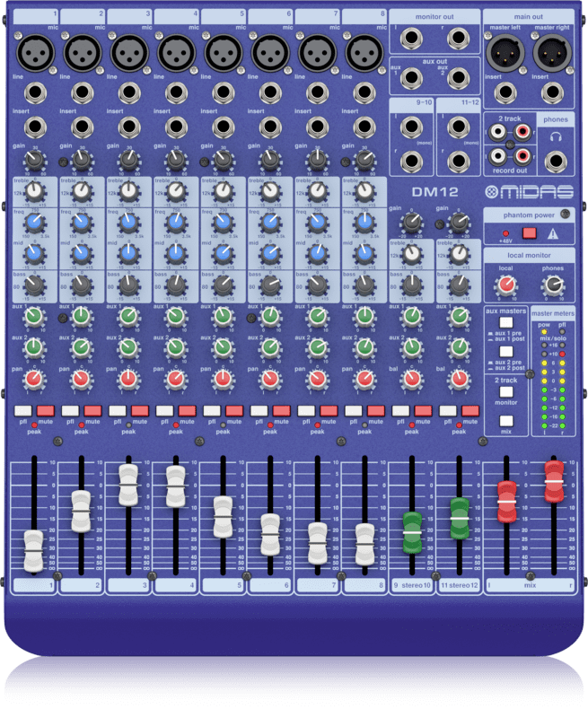Toggle the +48V phantom power switch
Viewport: 588px width, 718px height.
pos(529,234)
